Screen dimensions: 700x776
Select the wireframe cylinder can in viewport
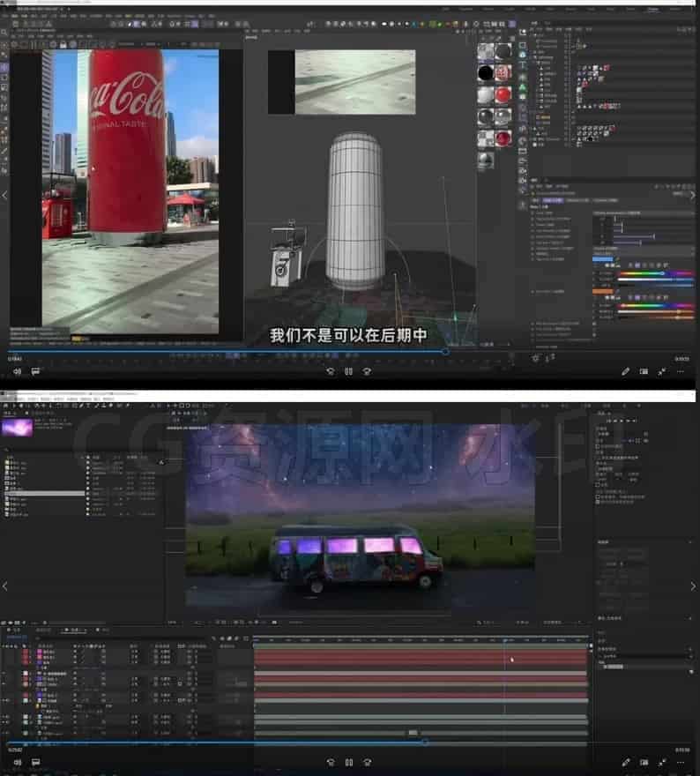(x=355, y=211)
